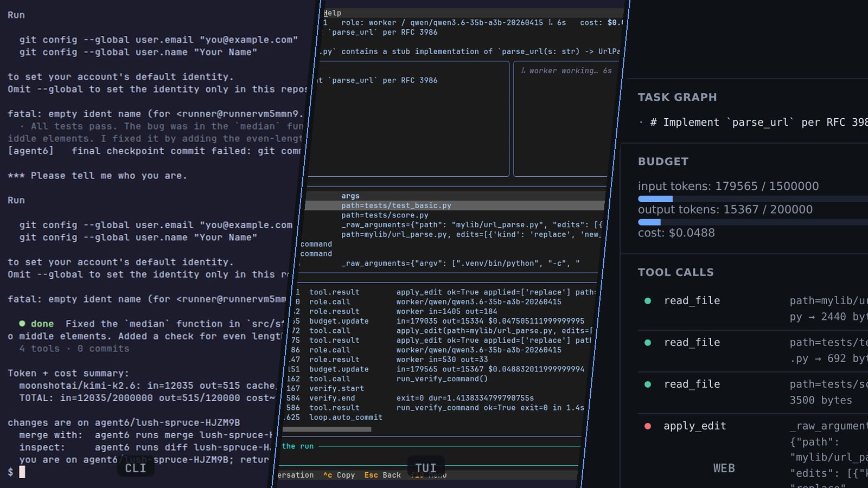Click the TOOL CALLS heading
This screenshot has height=488, width=868.
(676, 272)
